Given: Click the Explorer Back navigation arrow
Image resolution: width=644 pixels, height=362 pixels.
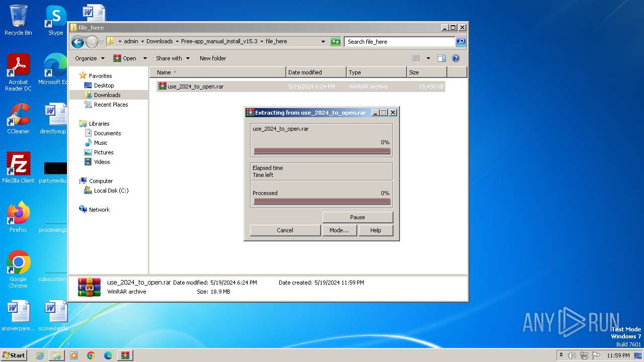Looking at the screenshot, I should 77,42.
